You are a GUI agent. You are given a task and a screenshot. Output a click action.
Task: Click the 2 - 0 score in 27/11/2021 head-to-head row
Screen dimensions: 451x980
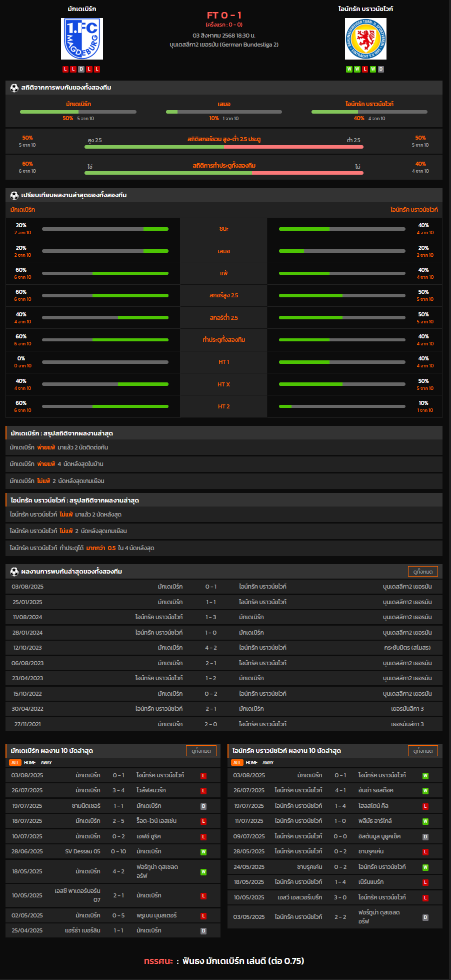pos(211,724)
